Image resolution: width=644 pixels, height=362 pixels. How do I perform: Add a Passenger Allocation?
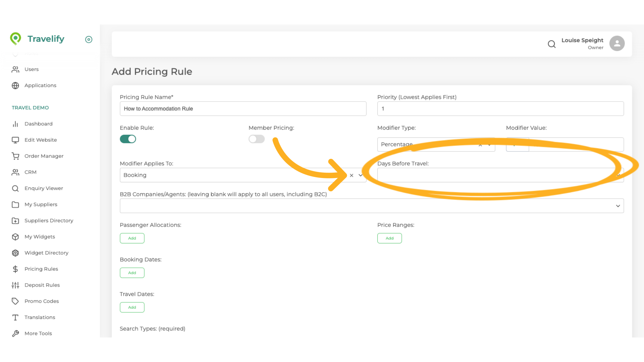click(132, 238)
